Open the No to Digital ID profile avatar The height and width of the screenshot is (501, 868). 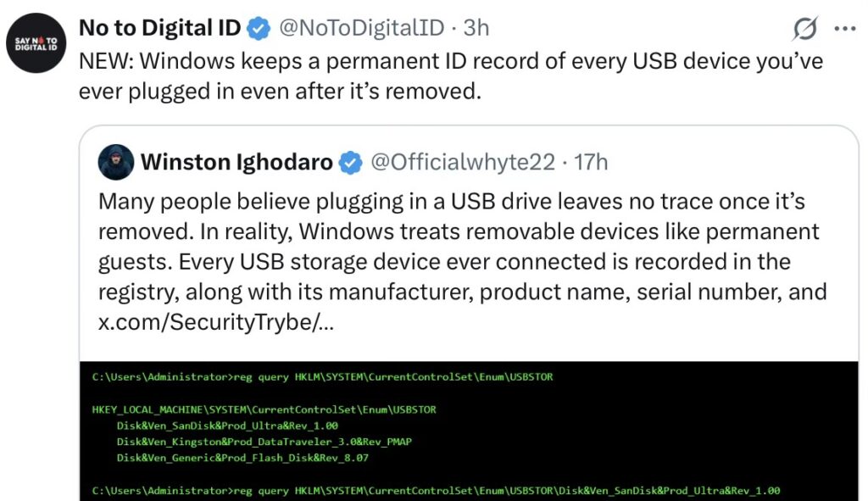point(36,43)
